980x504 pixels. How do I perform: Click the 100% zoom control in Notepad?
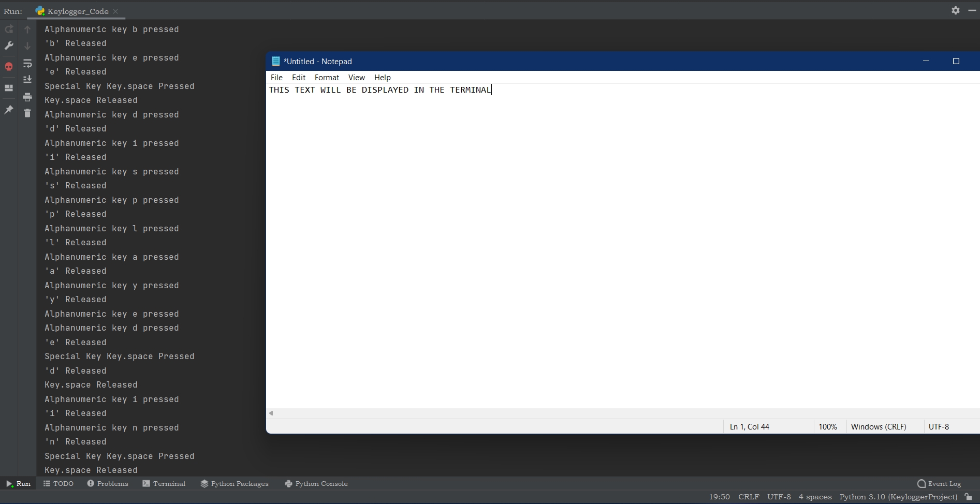(828, 426)
